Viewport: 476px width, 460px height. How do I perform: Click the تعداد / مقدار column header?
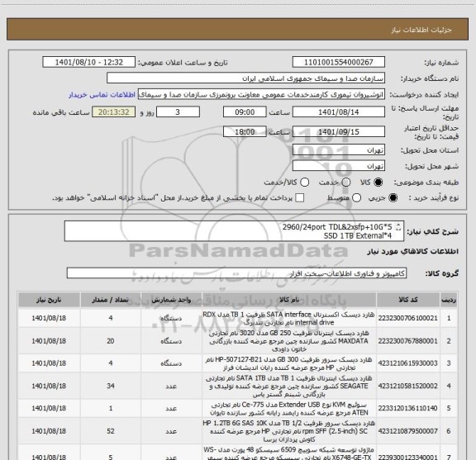coord(111,300)
